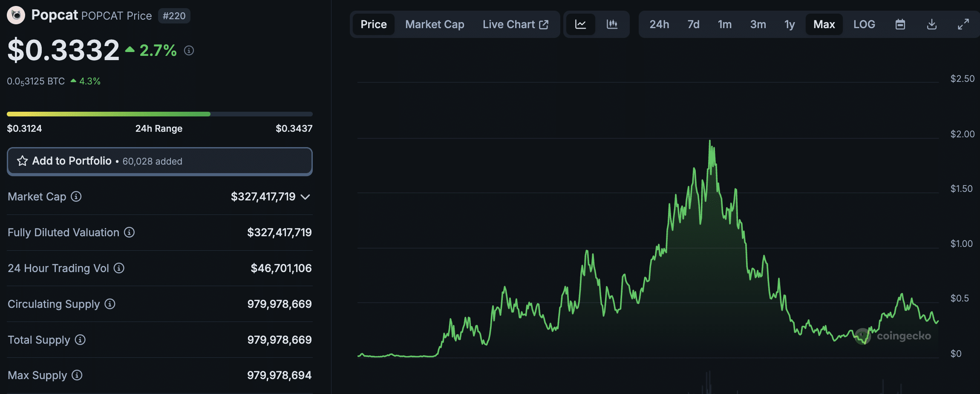Screen dimensions: 980x394
Task: Click Add to Portfolio button
Action: [x=160, y=161]
